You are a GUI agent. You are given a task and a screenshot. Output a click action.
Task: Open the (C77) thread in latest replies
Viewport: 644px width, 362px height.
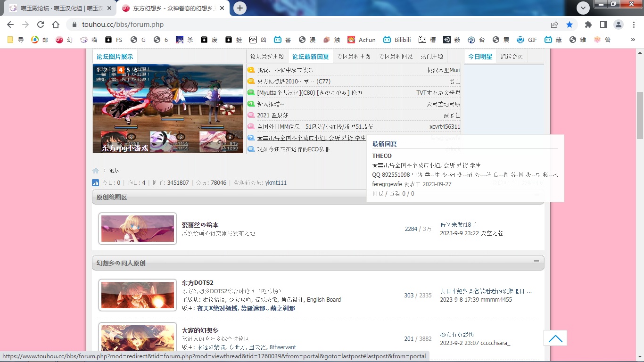pos(294,81)
